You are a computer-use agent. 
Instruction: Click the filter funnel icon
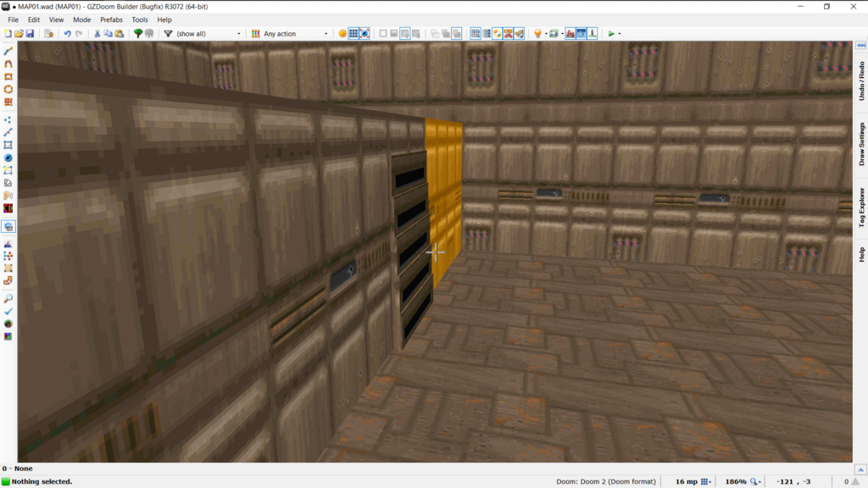click(169, 34)
